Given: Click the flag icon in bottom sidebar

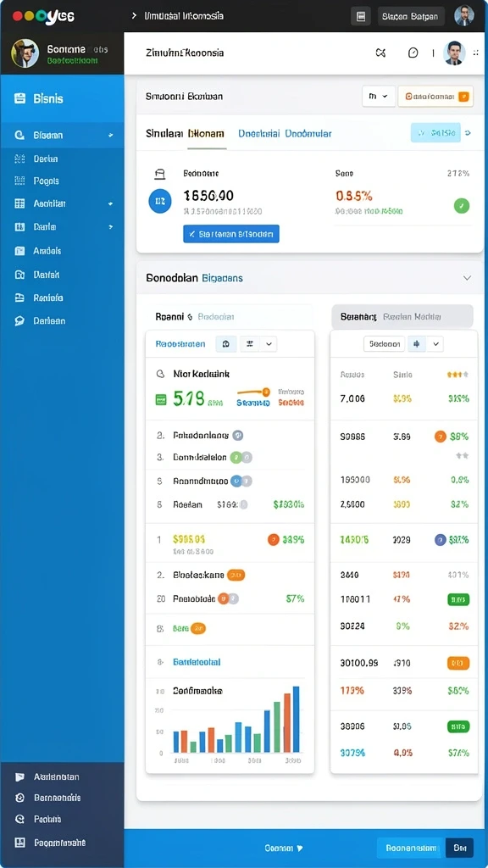Looking at the screenshot, I should pos(20,777).
